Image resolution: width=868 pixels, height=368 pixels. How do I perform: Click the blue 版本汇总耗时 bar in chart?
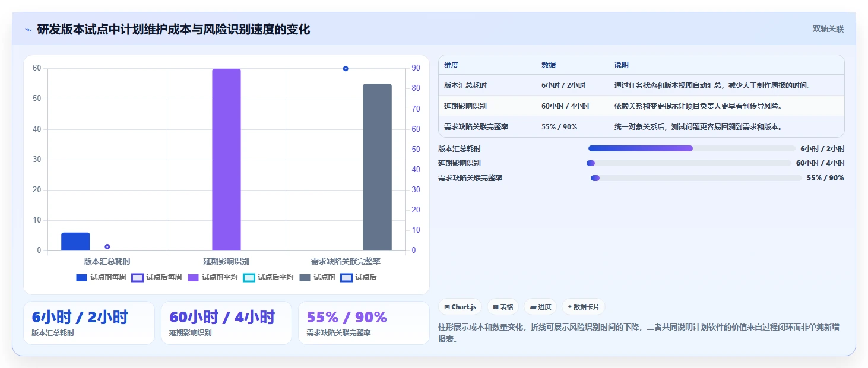pos(75,242)
